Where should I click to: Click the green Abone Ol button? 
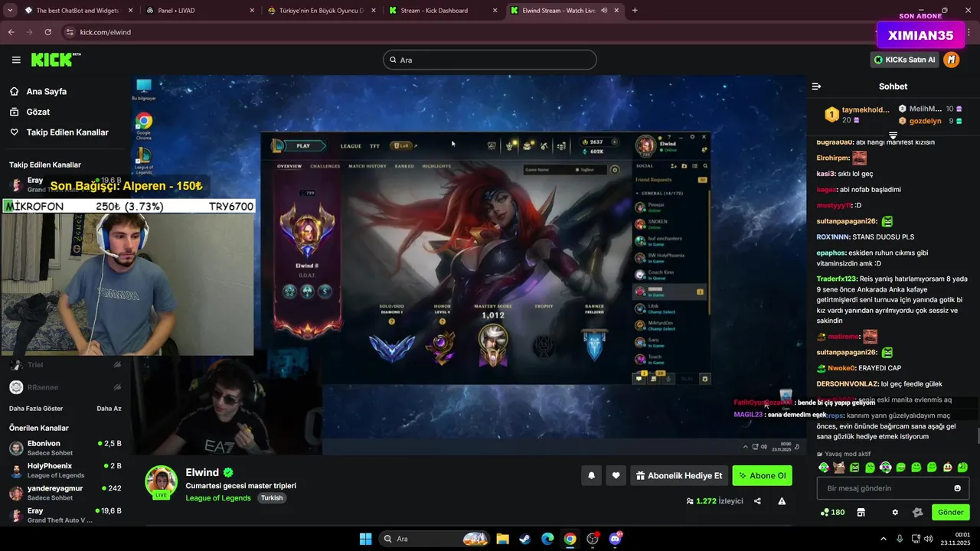[x=762, y=475]
